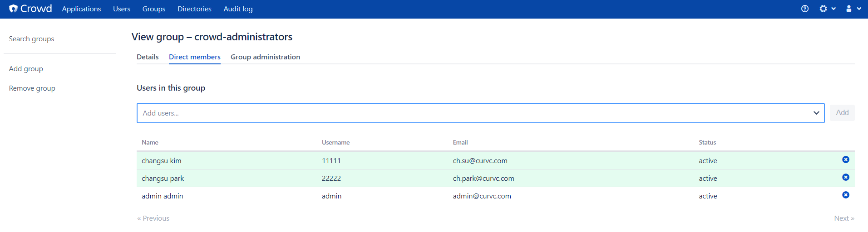Select the changsu park name cell
868x232 pixels.
(x=163, y=178)
